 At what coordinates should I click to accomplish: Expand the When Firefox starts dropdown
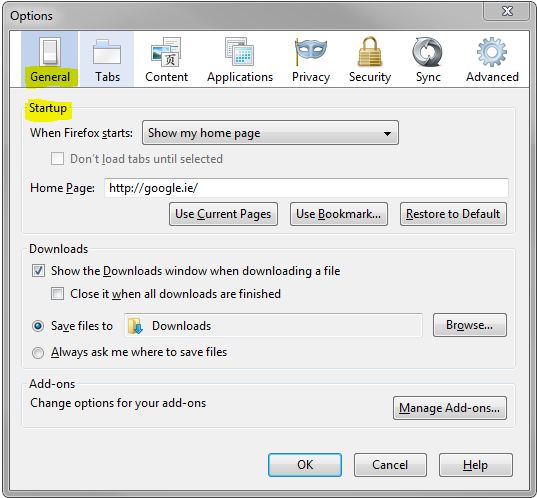pos(270,133)
